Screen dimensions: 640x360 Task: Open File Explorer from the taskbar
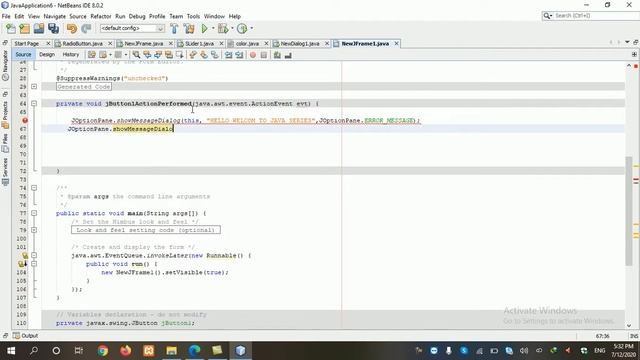click(171, 351)
